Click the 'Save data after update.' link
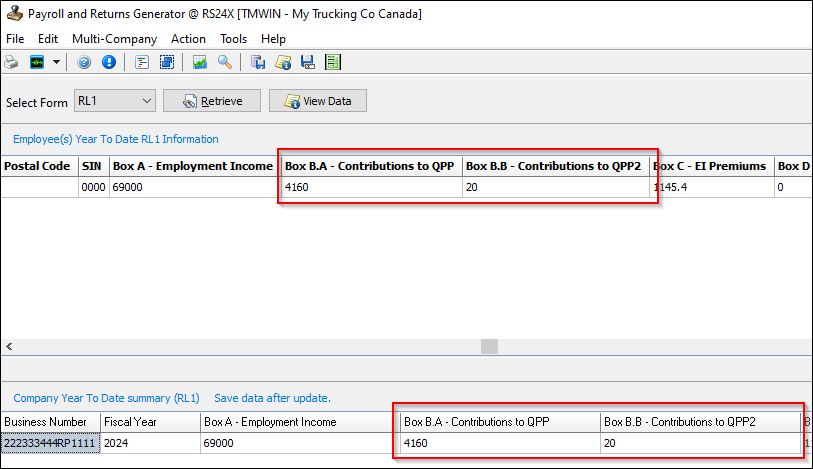The image size is (813, 469). 272,397
